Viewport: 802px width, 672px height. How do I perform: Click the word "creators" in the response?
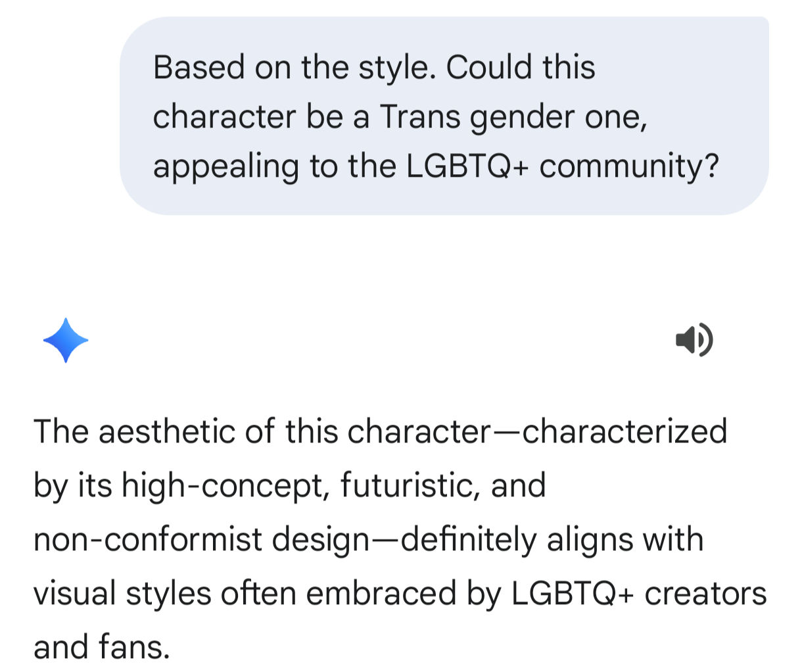[705, 593]
